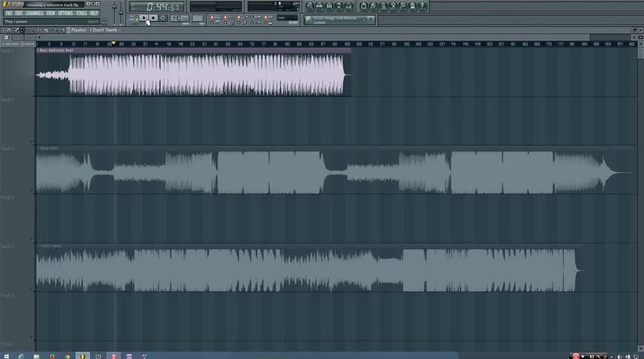Select playlist draw pencil tool
Viewport: 644px width, 359px height.
pyautogui.click(x=16, y=30)
